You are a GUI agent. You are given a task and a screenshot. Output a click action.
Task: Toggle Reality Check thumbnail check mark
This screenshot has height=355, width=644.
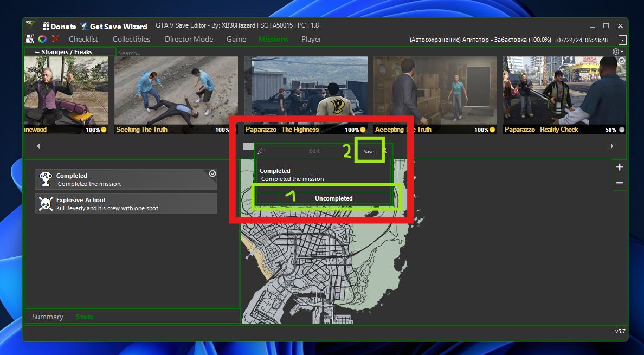coord(622,61)
